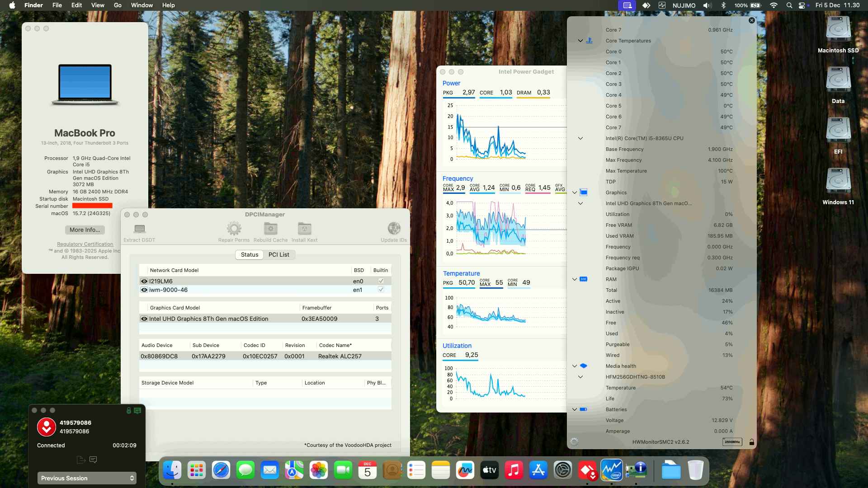Click the Extract DSDT icon in DPCIManager

[140, 229]
